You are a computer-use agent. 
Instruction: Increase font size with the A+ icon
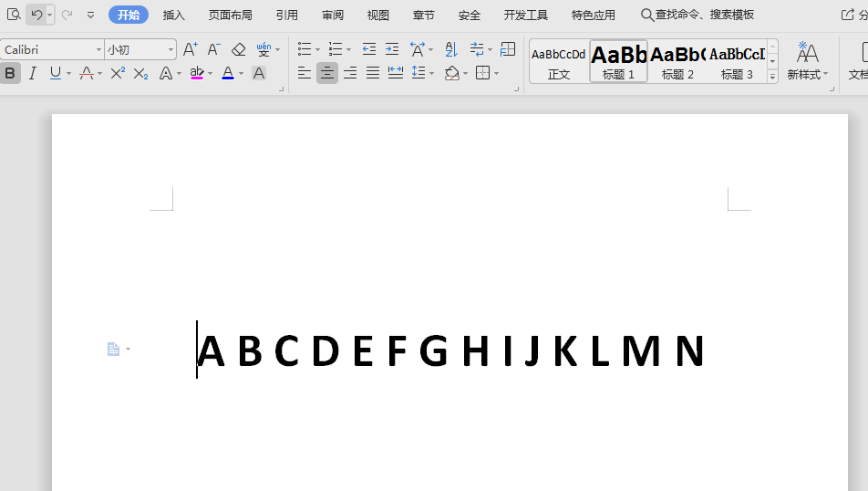pyautogui.click(x=190, y=49)
